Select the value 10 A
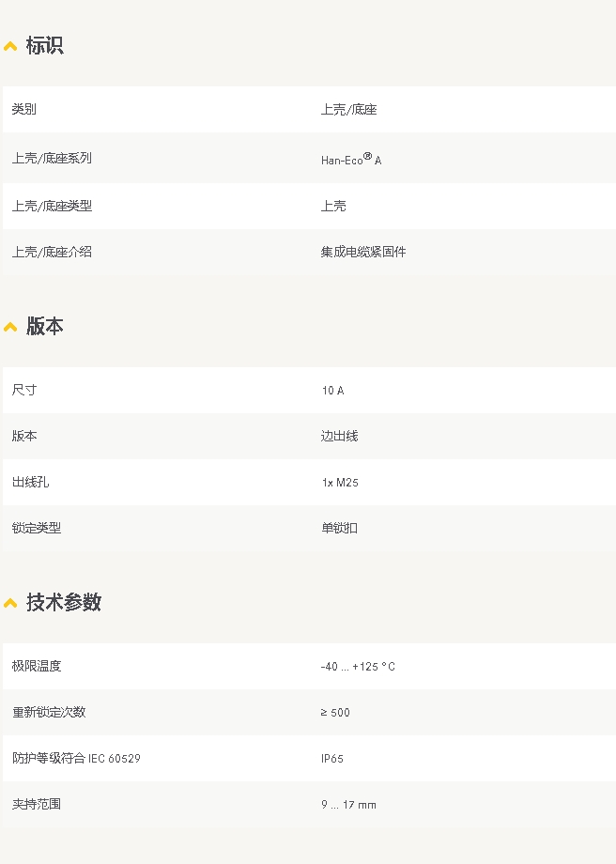 point(332,391)
